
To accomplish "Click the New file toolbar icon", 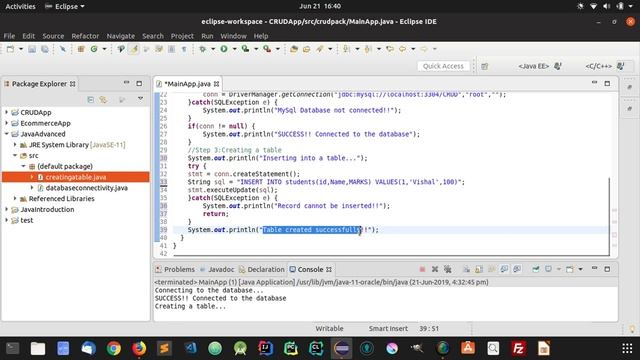I will click(x=10, y=49).
